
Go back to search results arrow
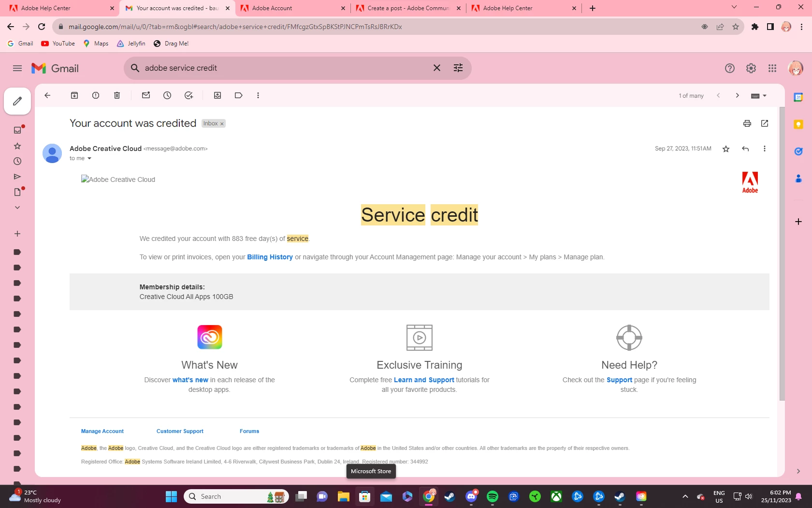[47, 95]
